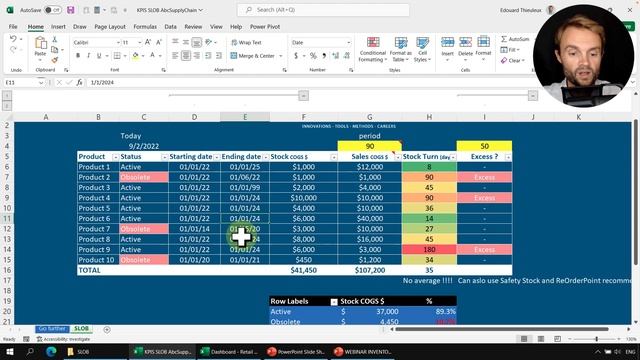Open the File menu
This screenshot has width=640, height=360.
click(13, 27)
